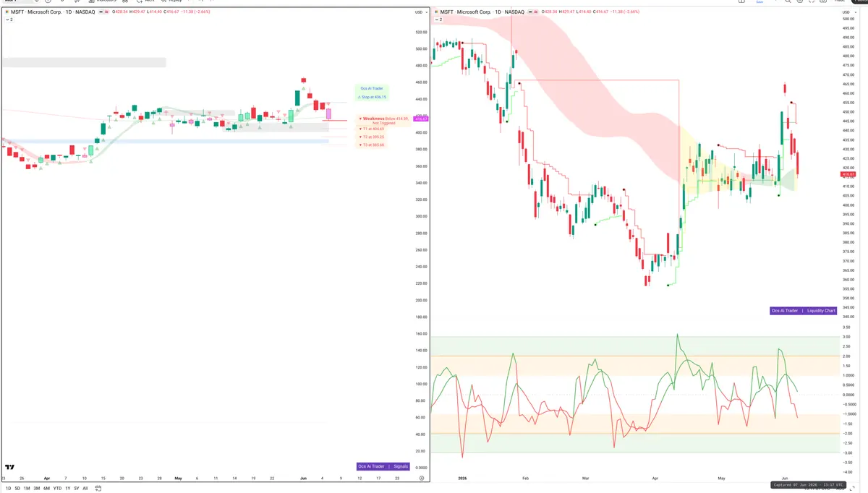Click the 'Ocs Ai Trader | Signals' badge
The height and width of the screenshot is (493, 868).
click(383, 466)
